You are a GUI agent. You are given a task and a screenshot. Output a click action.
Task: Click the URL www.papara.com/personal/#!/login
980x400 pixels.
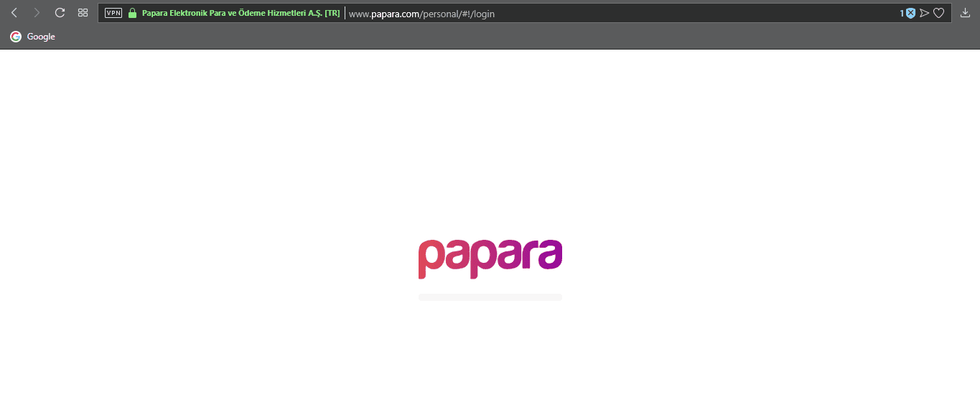(x=421, y=14)
